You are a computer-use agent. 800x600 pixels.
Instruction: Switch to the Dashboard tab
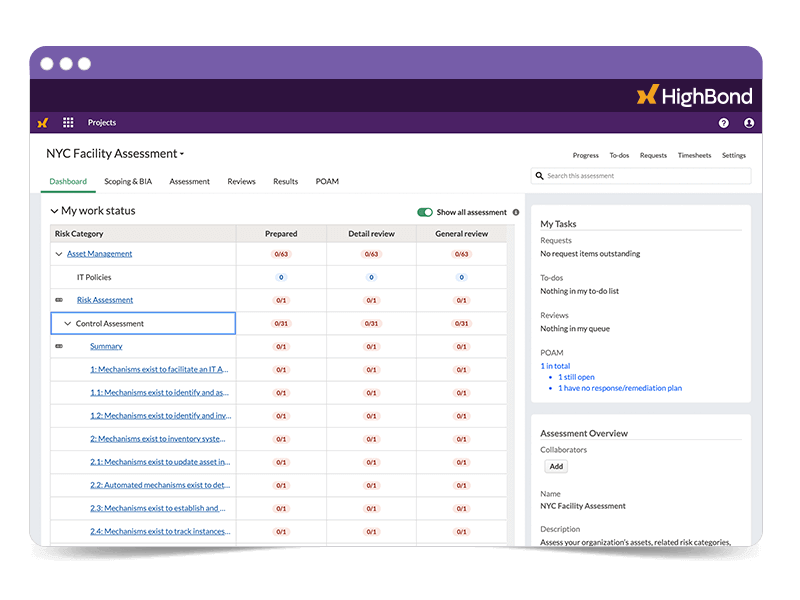[68, 182]
